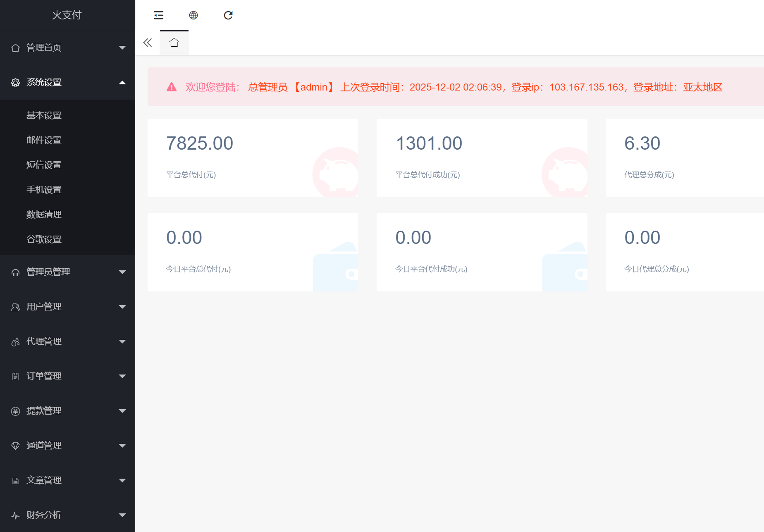764x532 pixels.
Task: Open 基本设置 submenu item
Action: point(44,115)
